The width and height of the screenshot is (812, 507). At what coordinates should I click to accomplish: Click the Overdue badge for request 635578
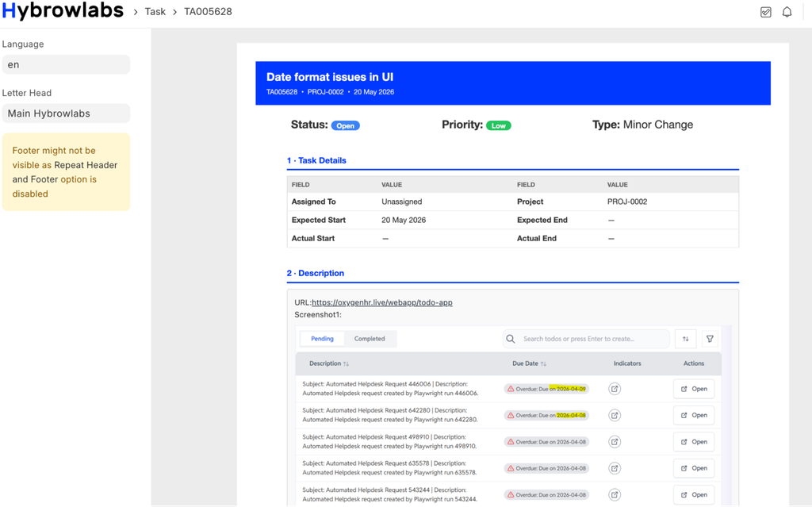click(546, 468)
